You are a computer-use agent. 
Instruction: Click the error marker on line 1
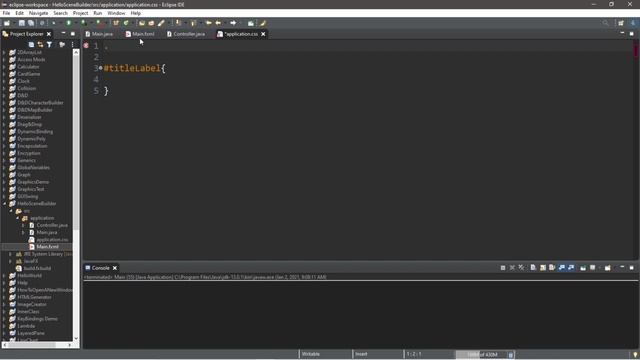coord(86,46)
